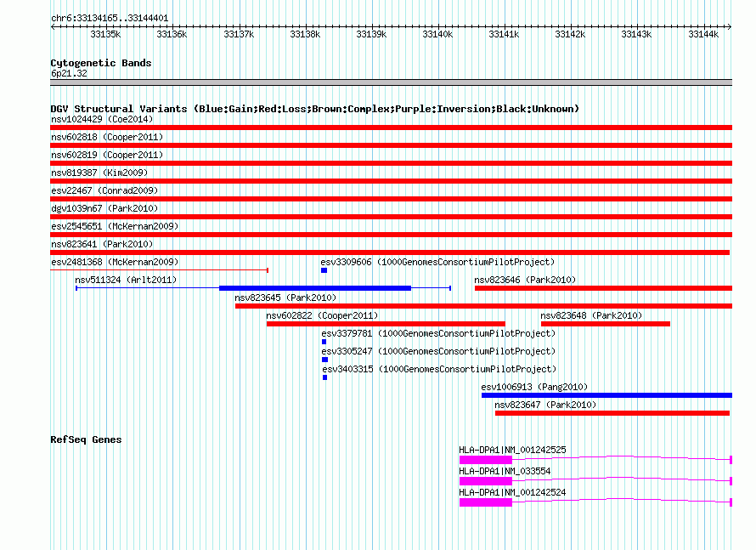This screenshot has height=550, width=756.
Task: Select the magenta exon block of HLA-DPA1|NM_001242525
Action: pos(486,460)
